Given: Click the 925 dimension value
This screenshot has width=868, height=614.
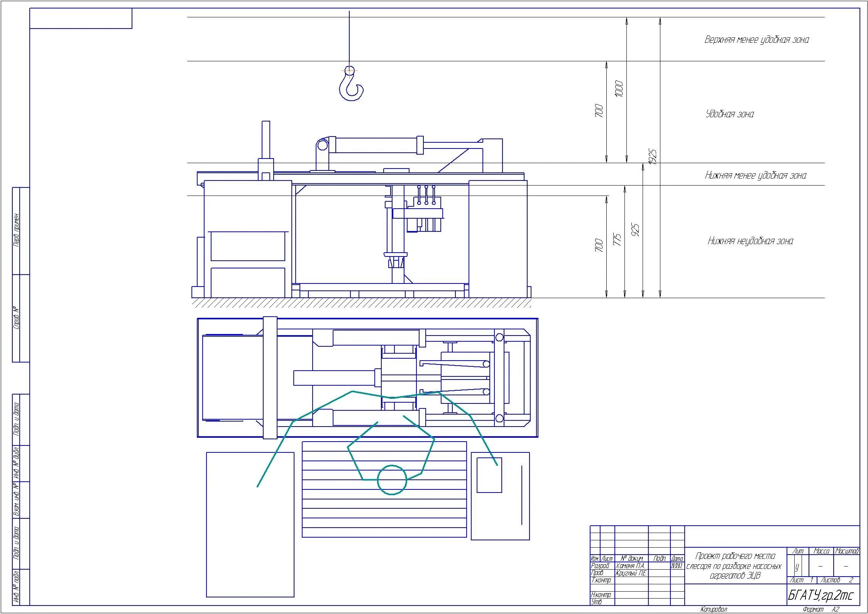Looking at the screenshot, I should point(635,230).
